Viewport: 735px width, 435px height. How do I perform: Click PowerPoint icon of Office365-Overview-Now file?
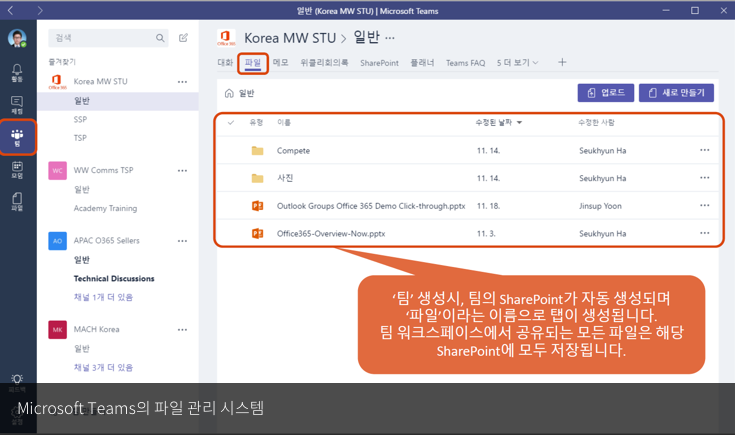[257, 233]
